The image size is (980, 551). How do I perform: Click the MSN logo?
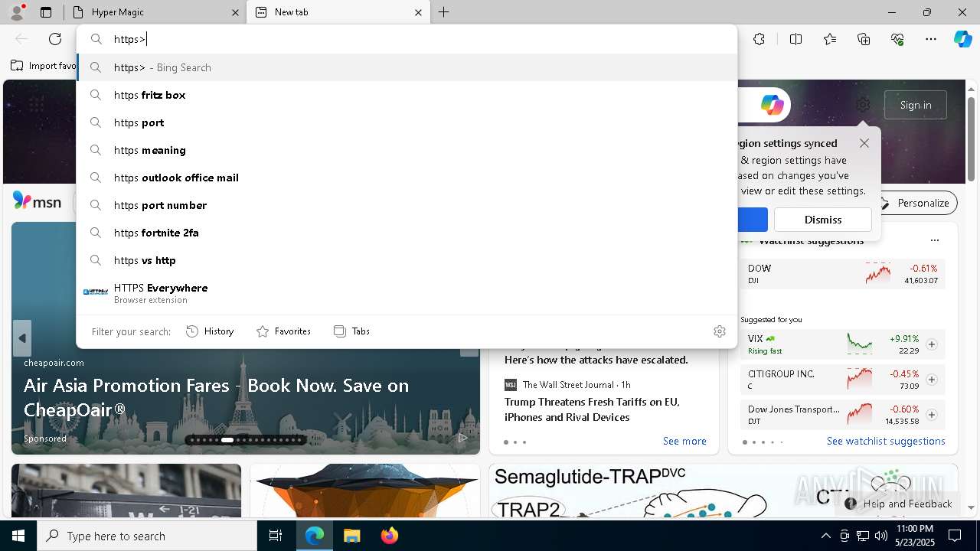coord(37,202)
